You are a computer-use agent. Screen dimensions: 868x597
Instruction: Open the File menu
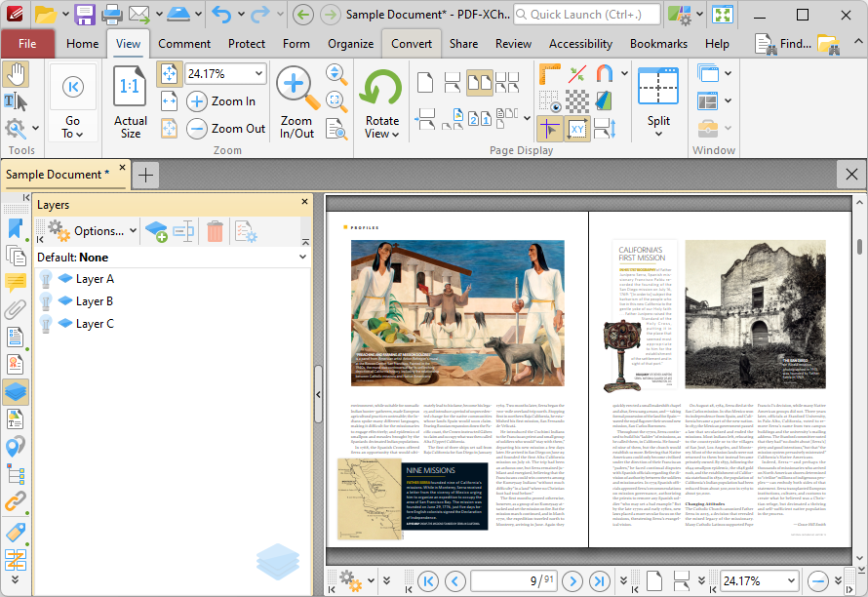click(x=27, y=44)
